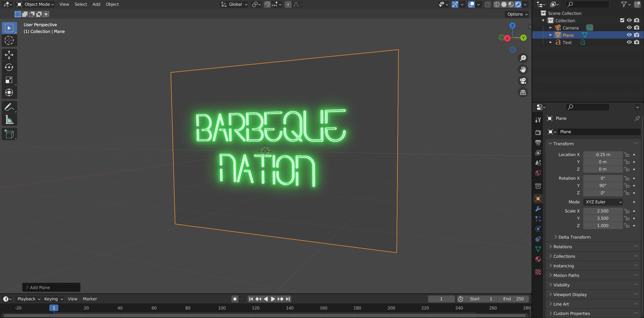
Task: Open the Render properties tab
Action: coord(538,132)
